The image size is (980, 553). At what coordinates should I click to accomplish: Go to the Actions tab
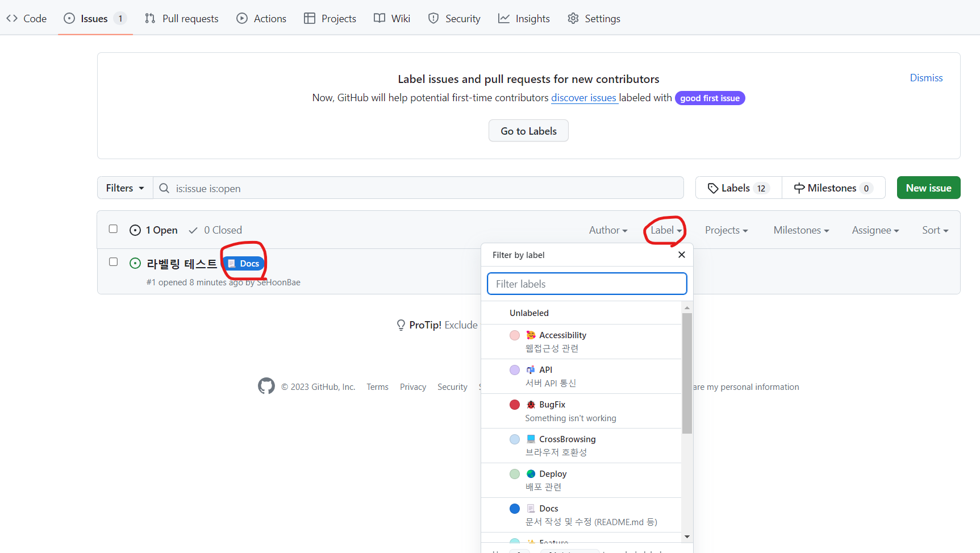tap(261, 18)
